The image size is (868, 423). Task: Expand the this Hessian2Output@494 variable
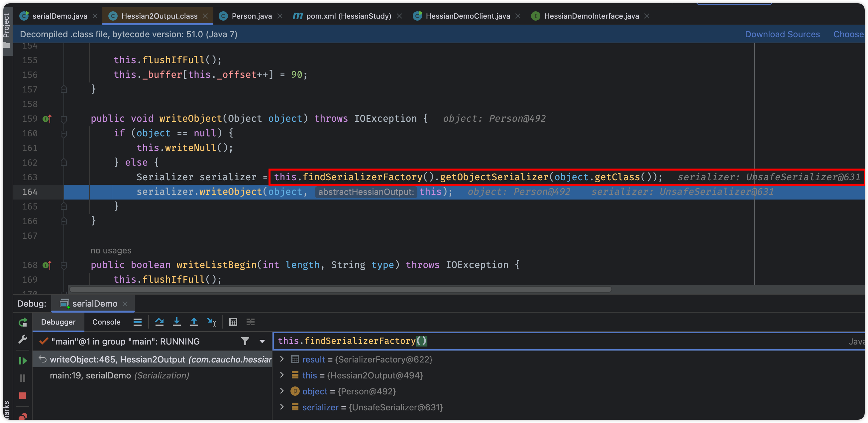pos(282,375)
